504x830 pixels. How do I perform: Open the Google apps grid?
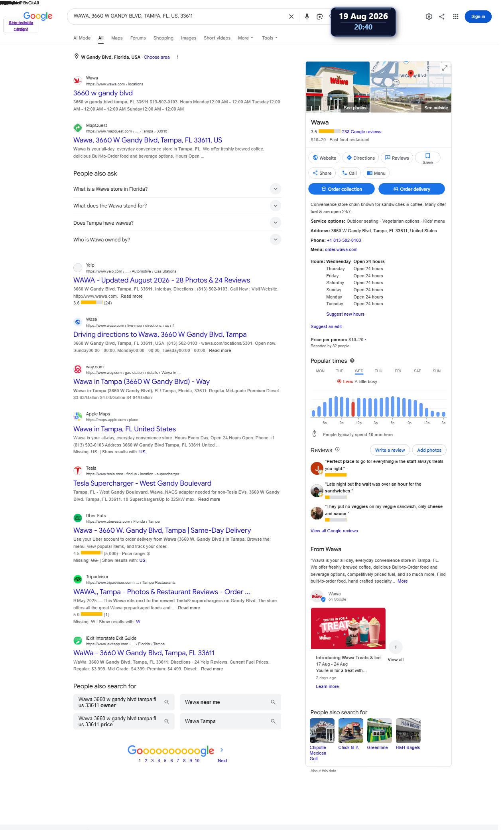coord(456,17)
